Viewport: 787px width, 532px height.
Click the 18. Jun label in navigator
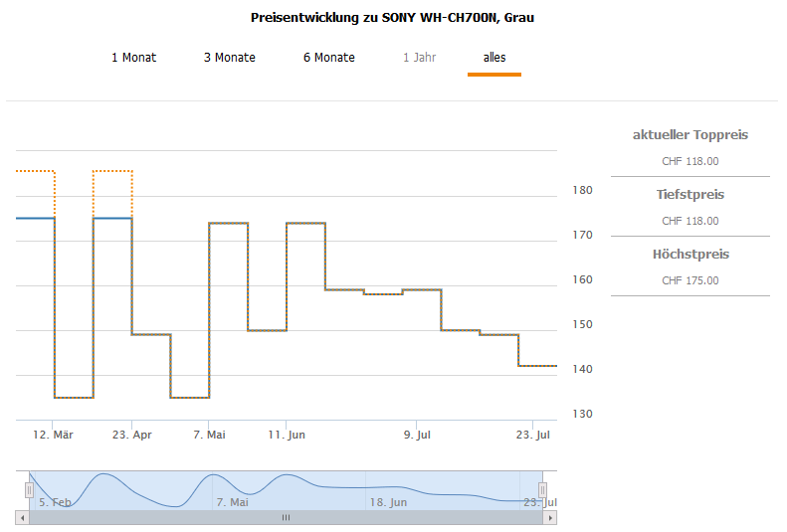pos(388,502)
